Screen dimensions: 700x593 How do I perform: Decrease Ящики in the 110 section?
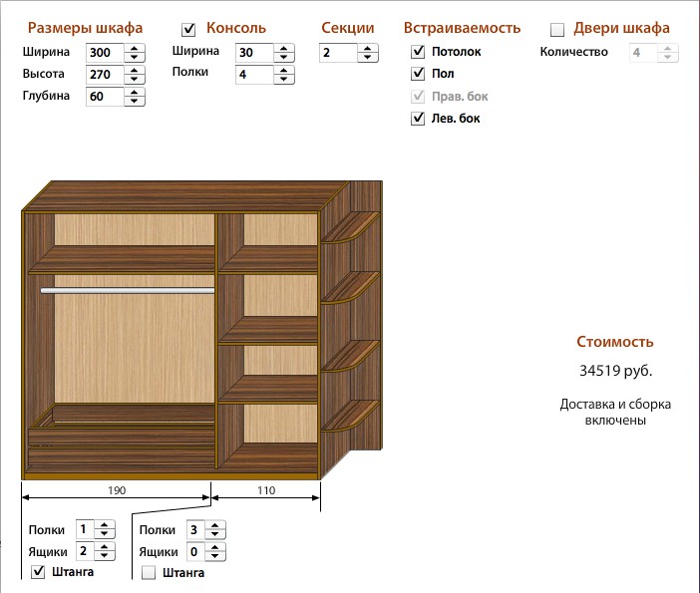[x=215, y=556]
